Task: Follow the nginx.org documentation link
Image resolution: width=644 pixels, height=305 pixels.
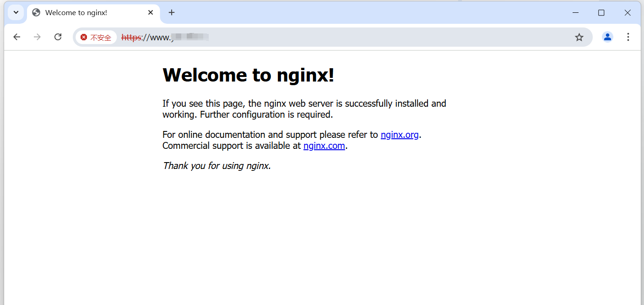Action: (400, 135)
